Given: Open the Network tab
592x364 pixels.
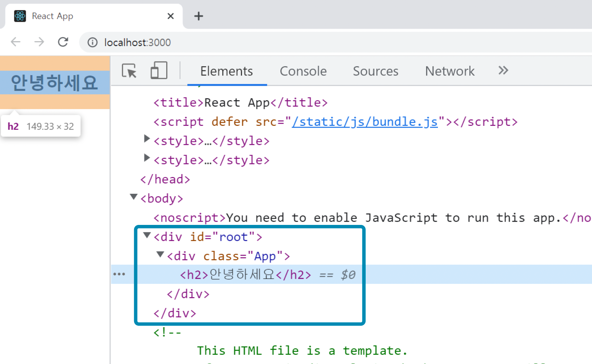Looking at the screenshot, I should [x=450, y=71].
